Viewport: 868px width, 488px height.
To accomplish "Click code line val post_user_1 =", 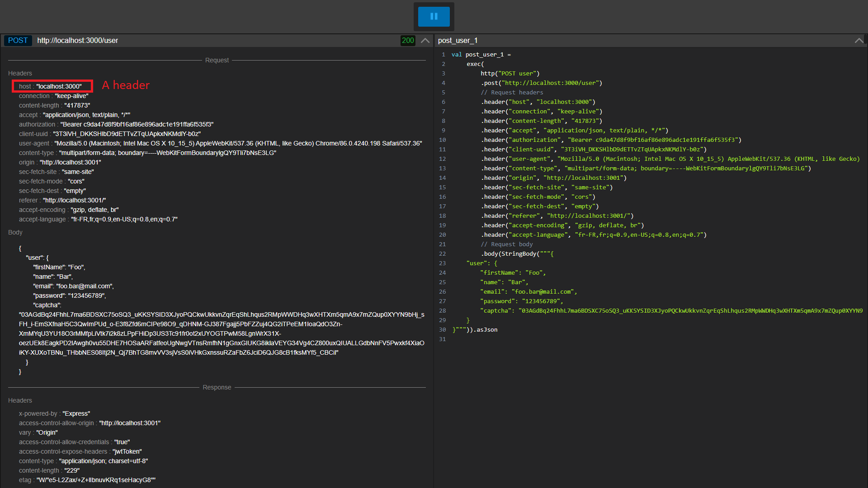I will [481, 54].
